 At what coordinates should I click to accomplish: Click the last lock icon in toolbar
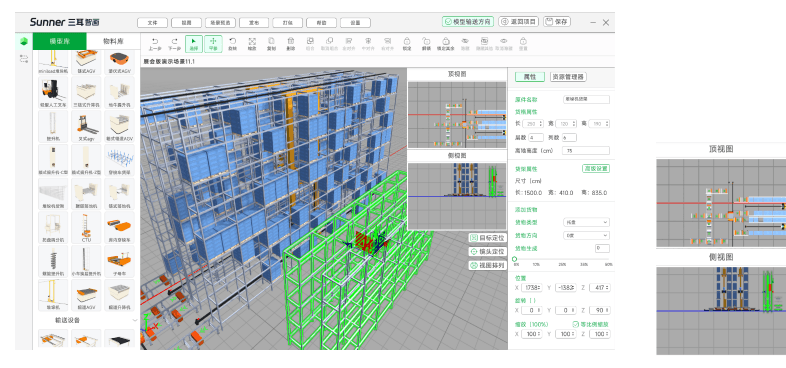pyautogui.click(x=523, y=41)
